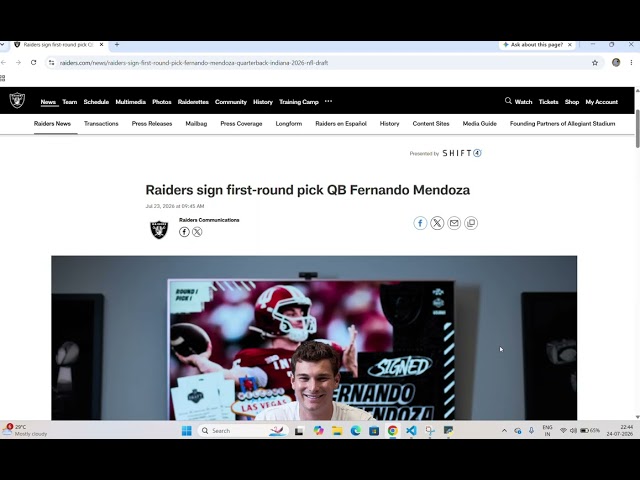Click Ask about this page button
640x480 pixels.
click(x=533, y=44)
